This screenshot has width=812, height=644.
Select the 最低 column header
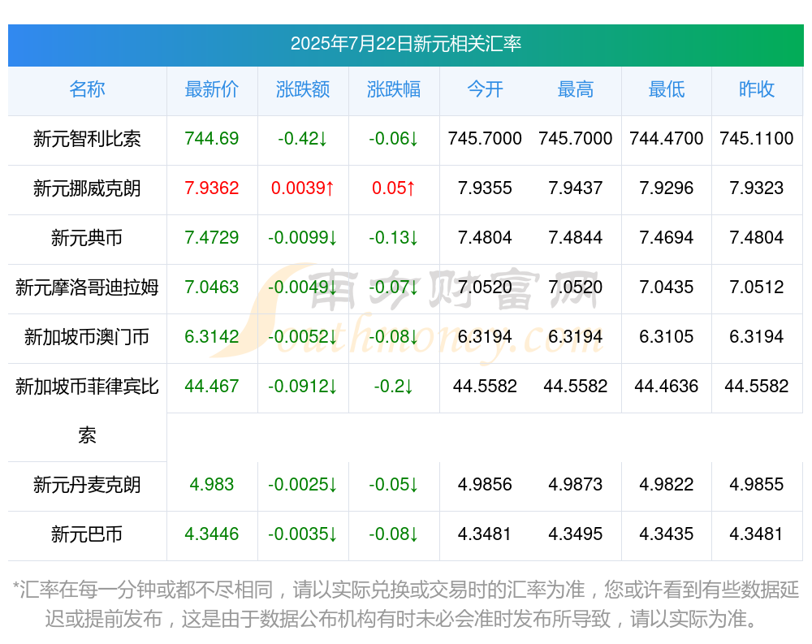click(x=667, y=89)
